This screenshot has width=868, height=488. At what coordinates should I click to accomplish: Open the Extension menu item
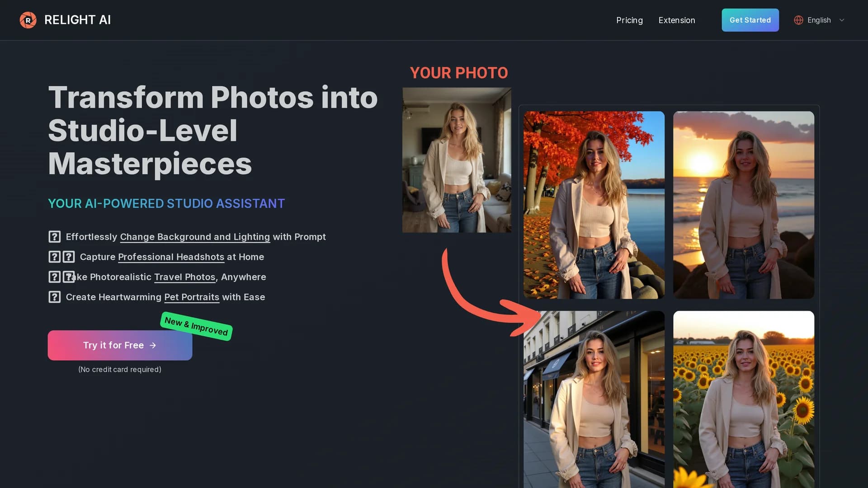click(677, 20)
